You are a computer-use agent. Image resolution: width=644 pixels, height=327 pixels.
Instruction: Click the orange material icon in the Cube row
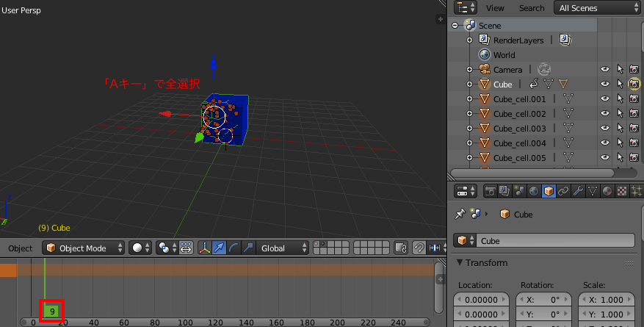click(x=563, y=84)
